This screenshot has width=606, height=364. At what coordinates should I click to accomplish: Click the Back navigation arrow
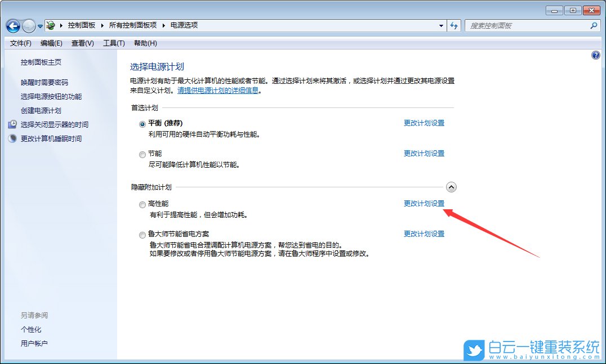pos(12,25)
